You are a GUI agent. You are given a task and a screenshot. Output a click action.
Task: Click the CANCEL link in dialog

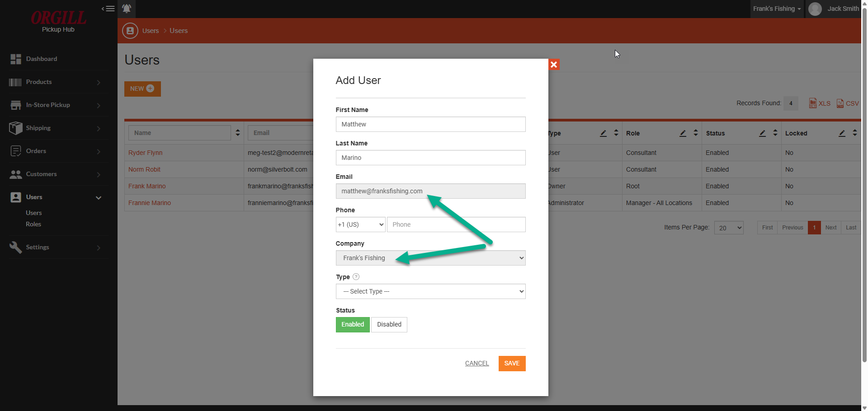(477, 363)
